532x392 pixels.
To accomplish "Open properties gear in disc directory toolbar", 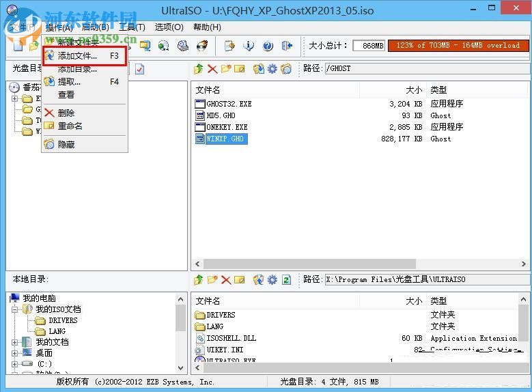I will coord(272,69).
